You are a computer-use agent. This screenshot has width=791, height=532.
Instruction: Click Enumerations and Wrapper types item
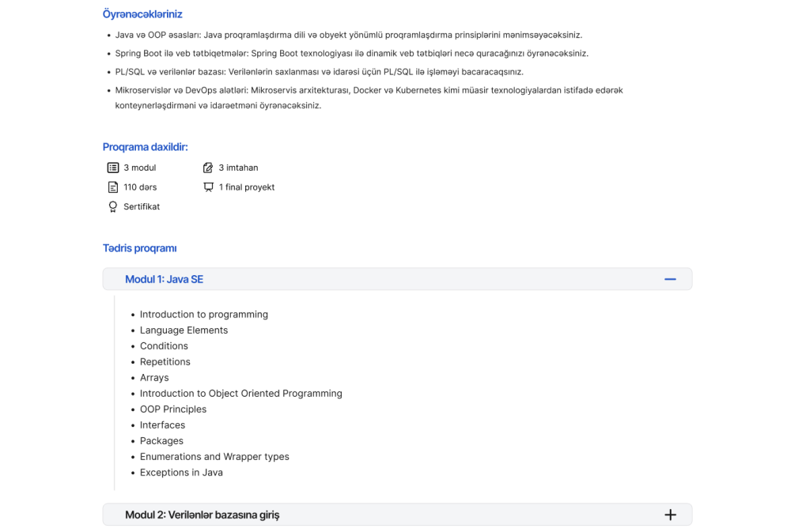[x=214, y=457]
